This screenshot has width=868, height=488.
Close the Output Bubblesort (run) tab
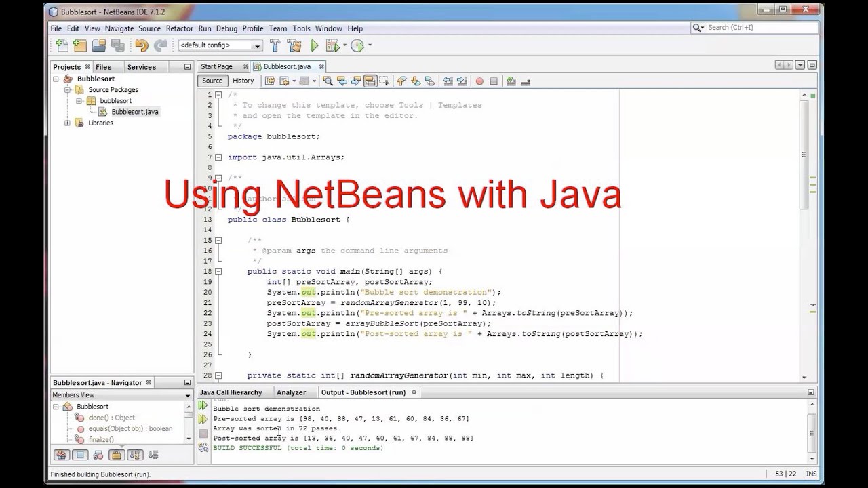414,392
